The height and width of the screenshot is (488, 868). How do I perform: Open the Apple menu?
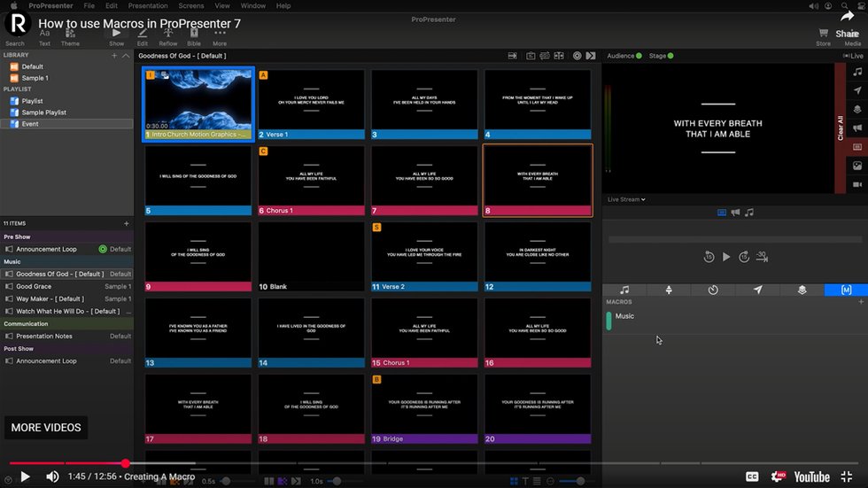click(13, 5)
